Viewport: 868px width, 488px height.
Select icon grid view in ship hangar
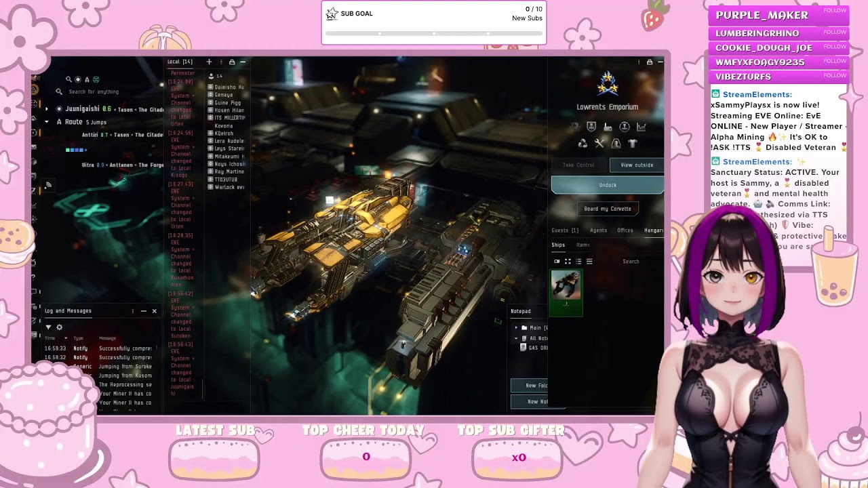pos(568,262)
